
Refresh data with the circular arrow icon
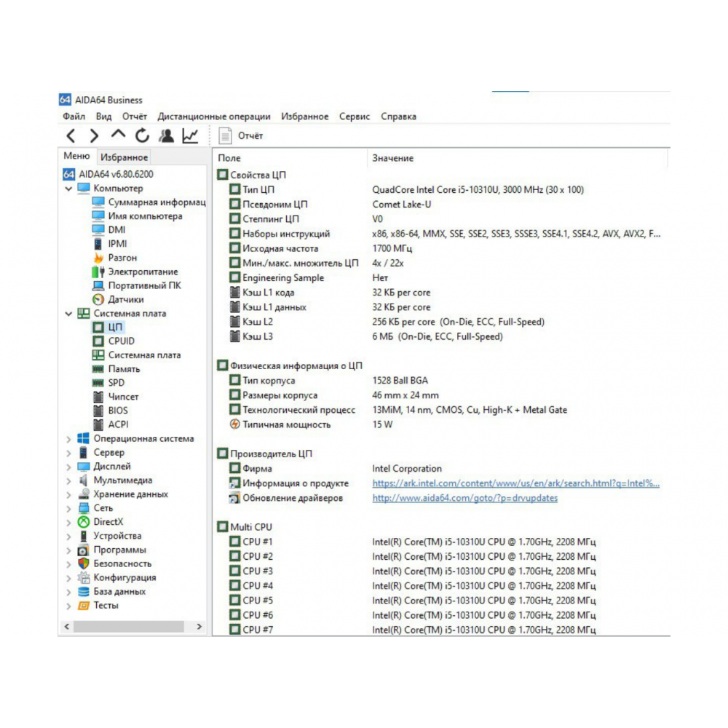click(x=142, y=135)
